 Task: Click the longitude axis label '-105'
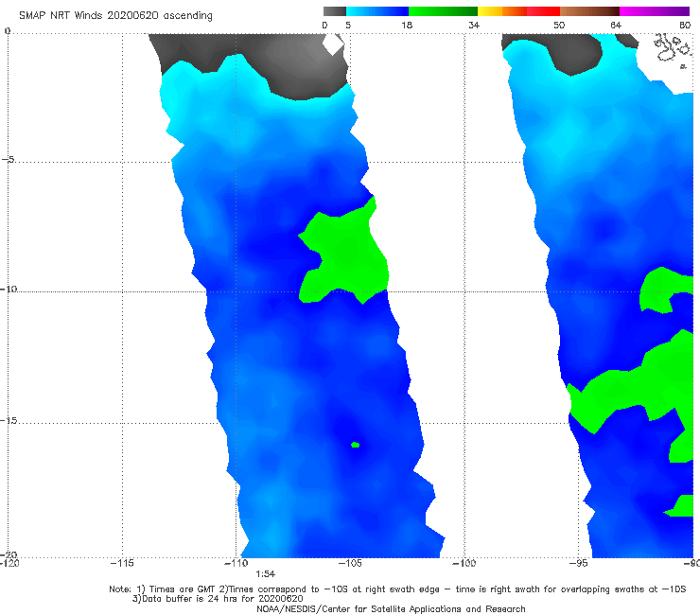(x=350, y=563)
